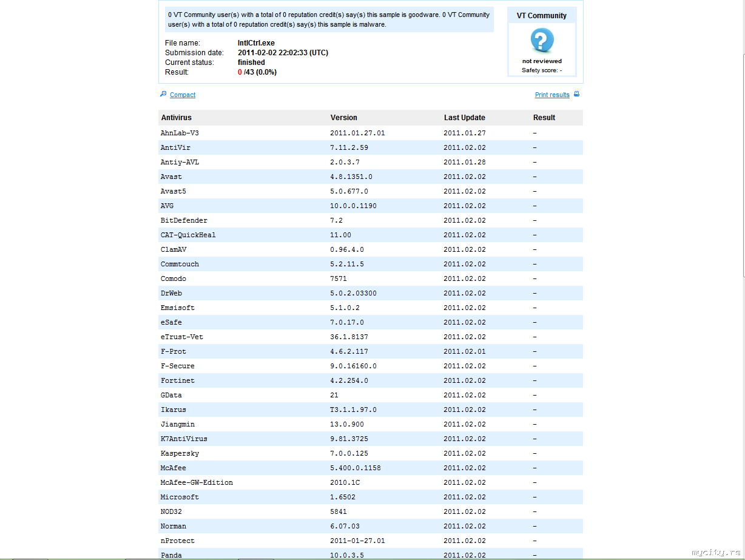745x560 pixels.
Task: Select the CAT-QuickHeal row name
Action: coord(188,235)
